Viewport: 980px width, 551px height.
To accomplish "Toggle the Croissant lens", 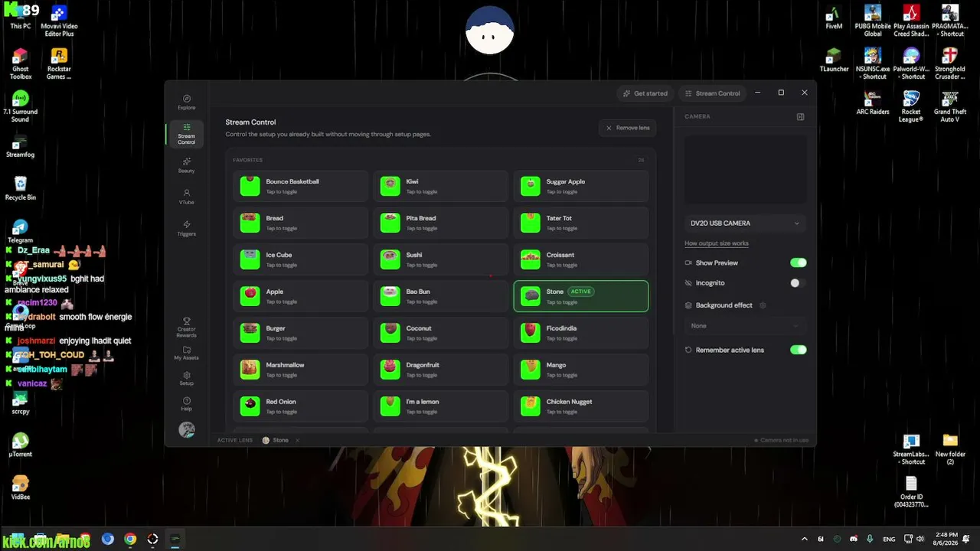I will pyautogui.click(x=581, y=259).
